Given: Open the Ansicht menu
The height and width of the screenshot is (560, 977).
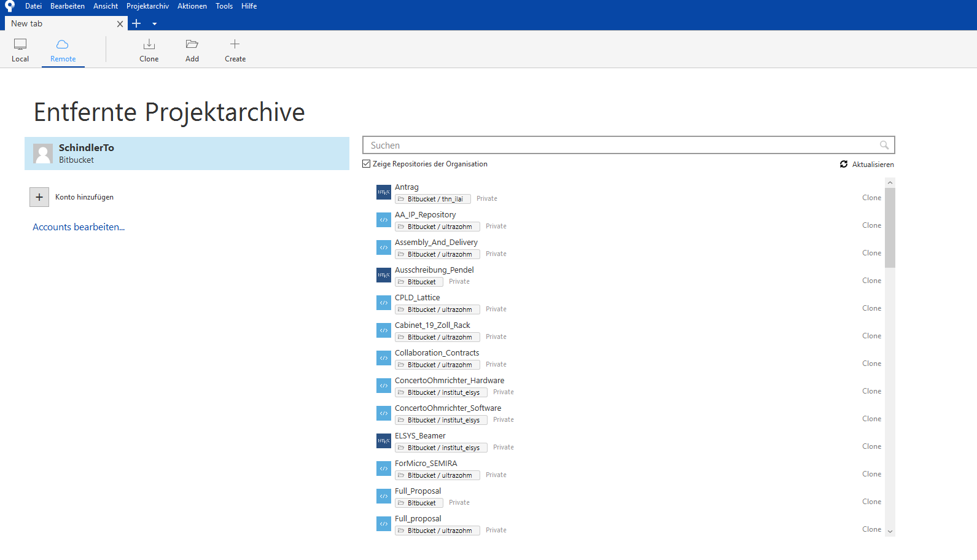Looking at the screenshot, I should (x=106, y=6).
